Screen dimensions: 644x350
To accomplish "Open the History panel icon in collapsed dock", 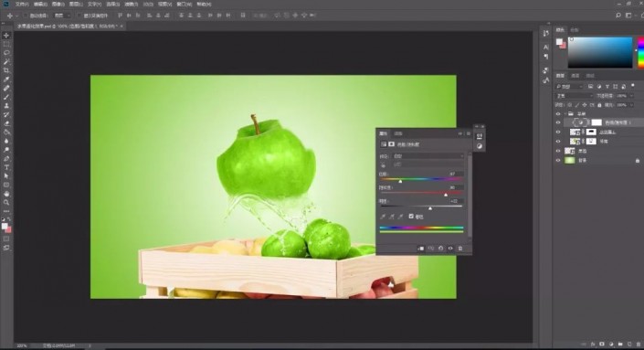I will 545,33.
